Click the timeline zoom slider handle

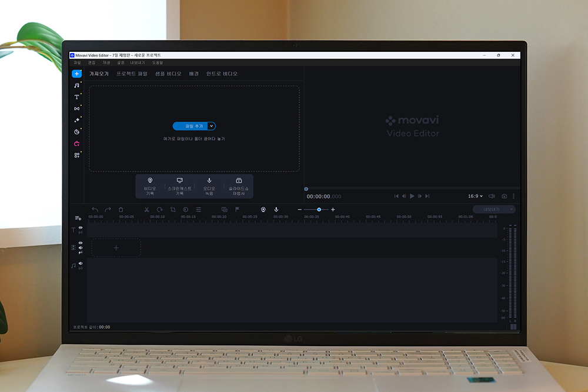click(x=319, y=210)
